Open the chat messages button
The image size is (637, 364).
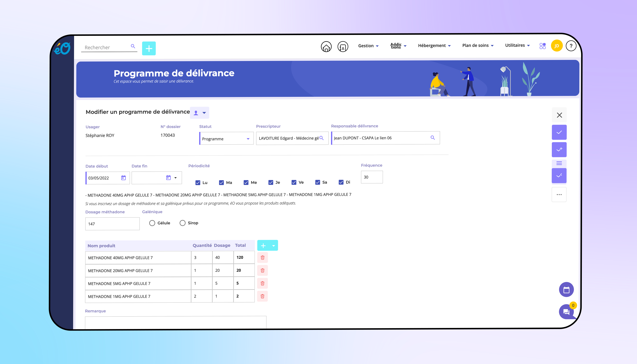point(566,312)
